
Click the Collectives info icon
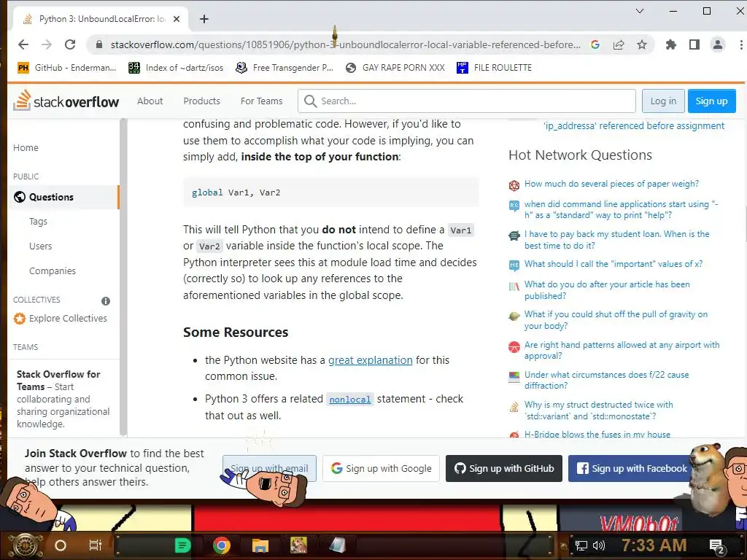pos(106,301)
